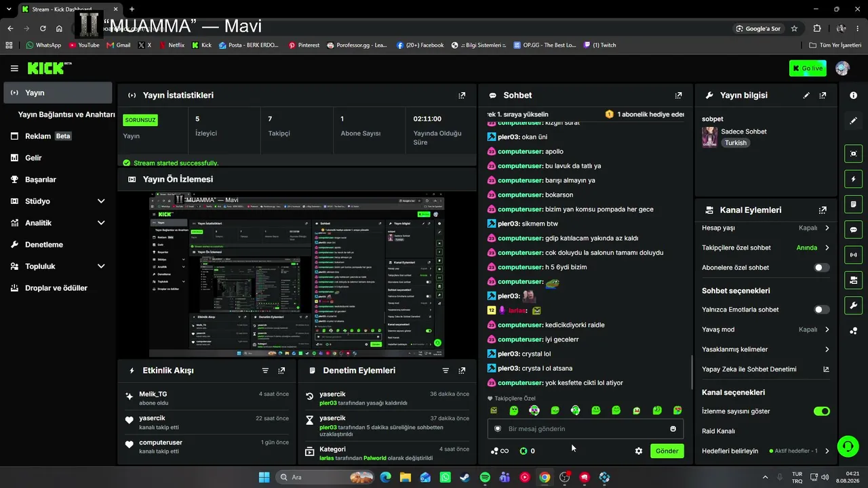This screenshot has width=868, height=488.
Task: Open OBS Studio from the taskbar
Action: click(564, 477)
